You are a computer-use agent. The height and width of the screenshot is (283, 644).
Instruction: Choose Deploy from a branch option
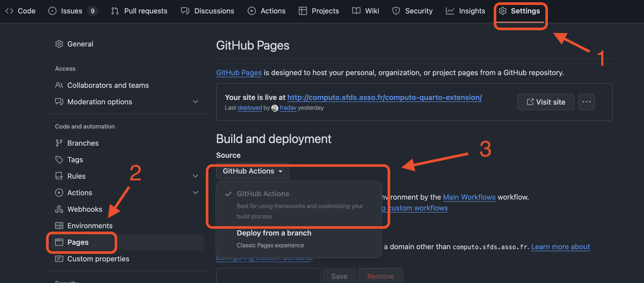299,239
